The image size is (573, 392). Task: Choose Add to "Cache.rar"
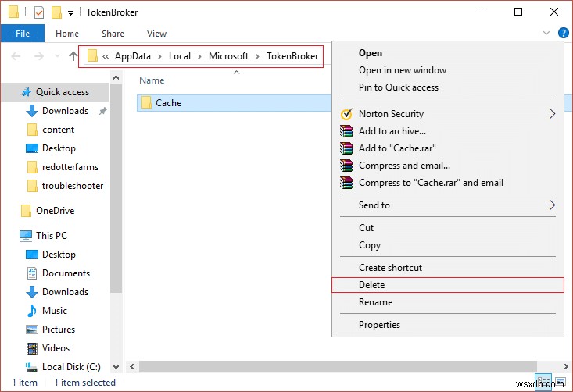tap(448, 148)
